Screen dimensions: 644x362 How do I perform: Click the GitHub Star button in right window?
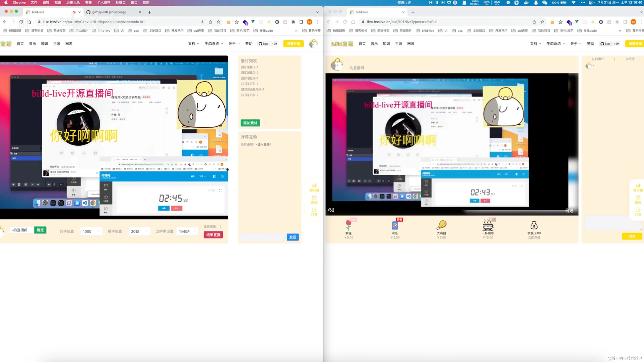(605, 43)
